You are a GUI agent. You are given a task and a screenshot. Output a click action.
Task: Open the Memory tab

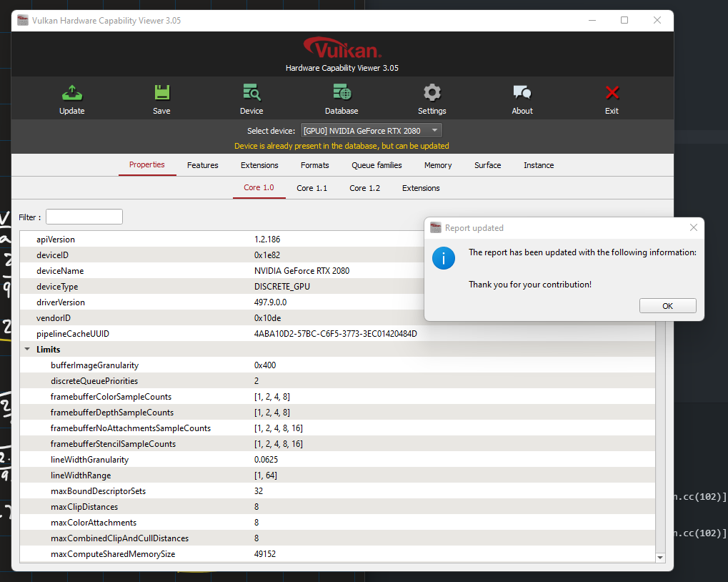coord(437,165)
